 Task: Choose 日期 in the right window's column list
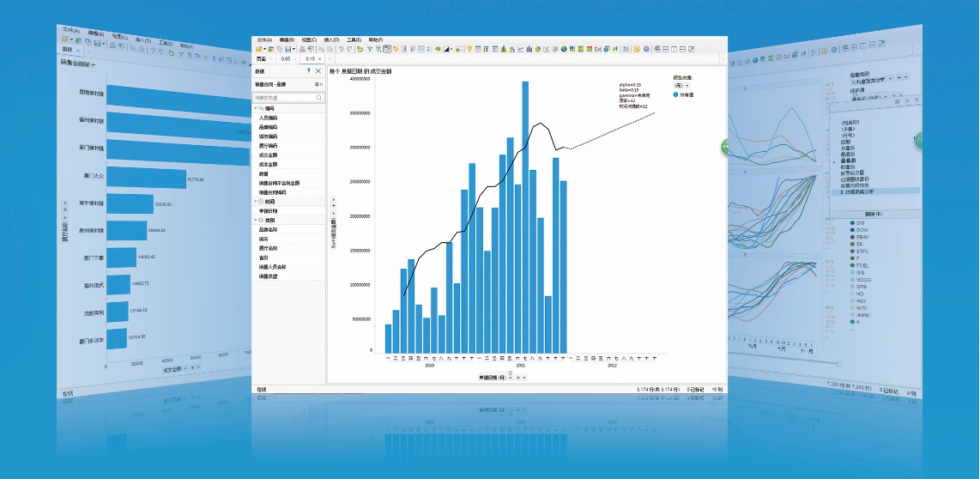click(x=845, y=142)
